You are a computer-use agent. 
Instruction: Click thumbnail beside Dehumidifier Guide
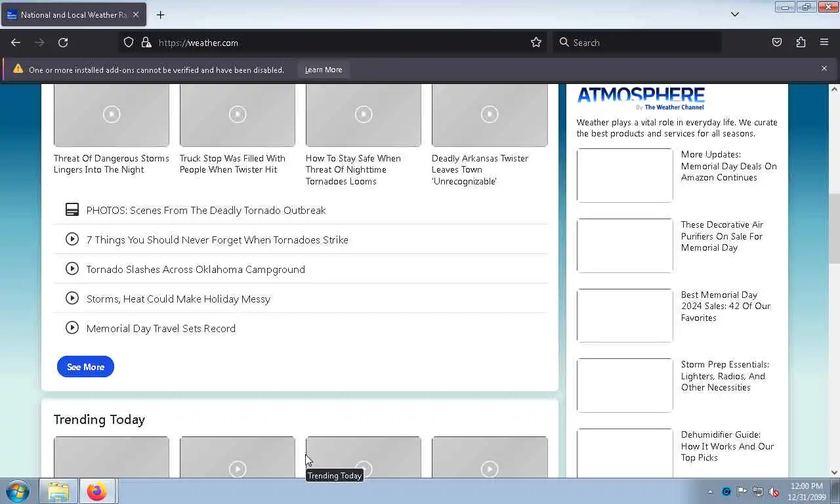click(625, 453)
